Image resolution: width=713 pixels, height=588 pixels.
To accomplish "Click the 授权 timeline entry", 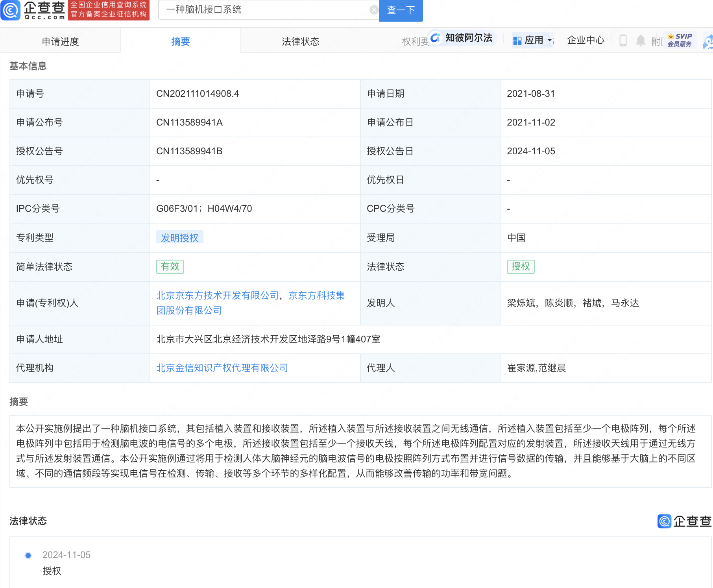I will click(x=52, y=571).
